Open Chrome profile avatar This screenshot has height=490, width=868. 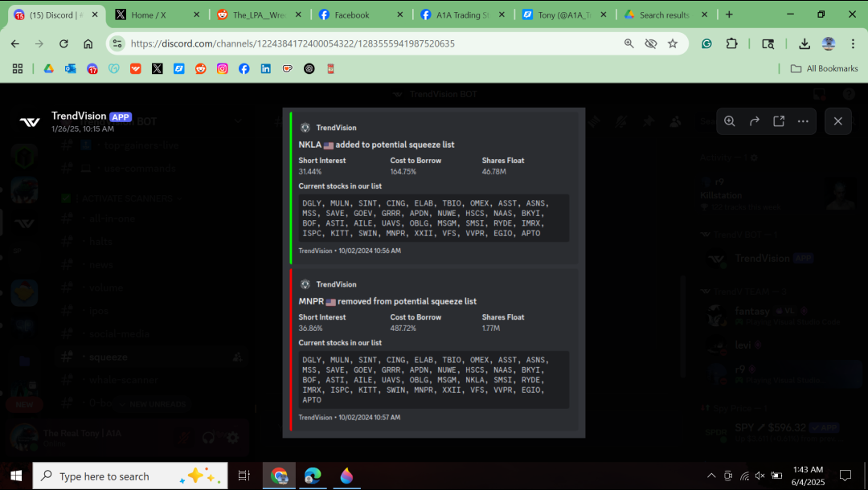pyautogui.click(x=829, y=43)
